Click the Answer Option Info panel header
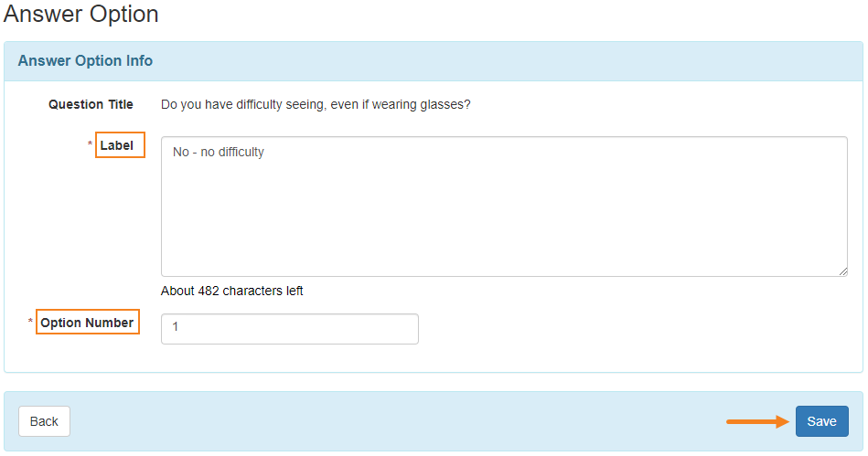The image size is (868, 456). click(434, 61)
